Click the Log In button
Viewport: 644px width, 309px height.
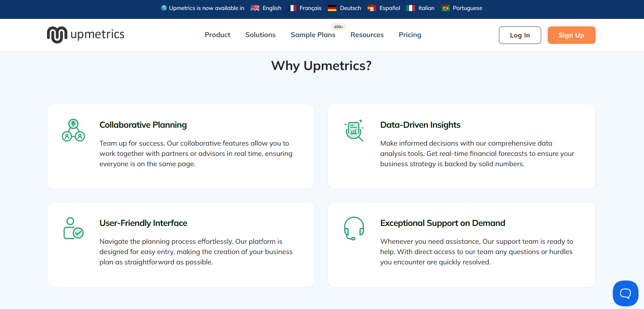pos(520,35)
